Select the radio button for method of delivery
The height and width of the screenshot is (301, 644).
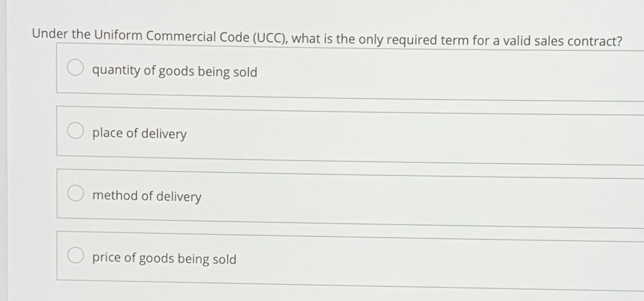pyautogui.click(x=75, y=193)
